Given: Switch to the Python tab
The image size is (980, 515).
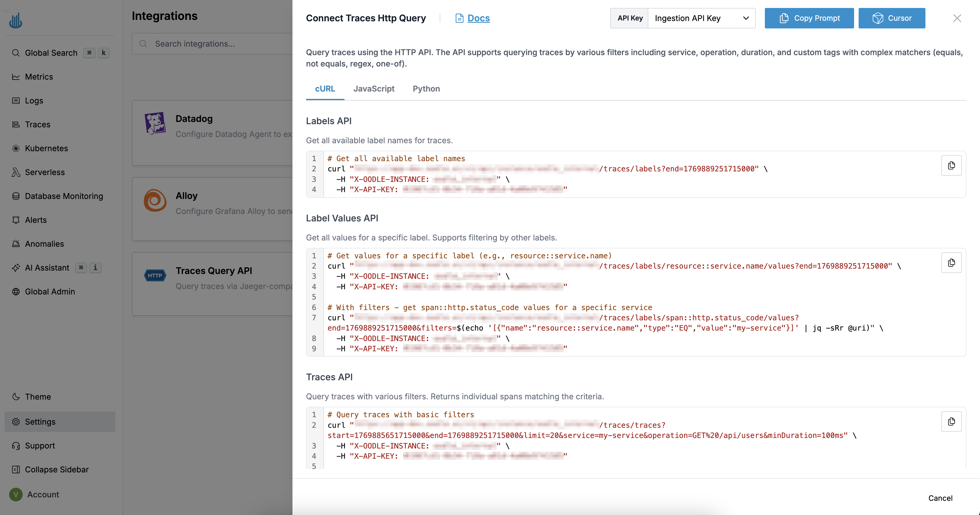Looking at the screenshot, I should coord(426,89).
